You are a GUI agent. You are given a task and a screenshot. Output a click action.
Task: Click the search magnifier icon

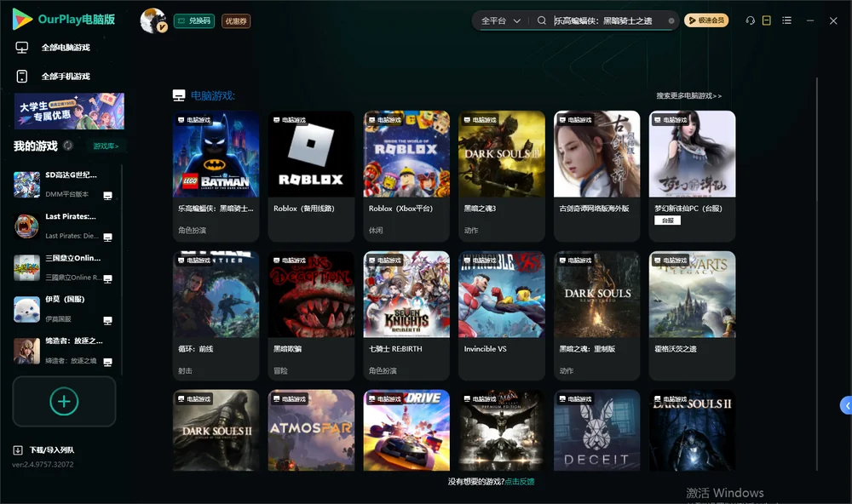click(542, 20)
